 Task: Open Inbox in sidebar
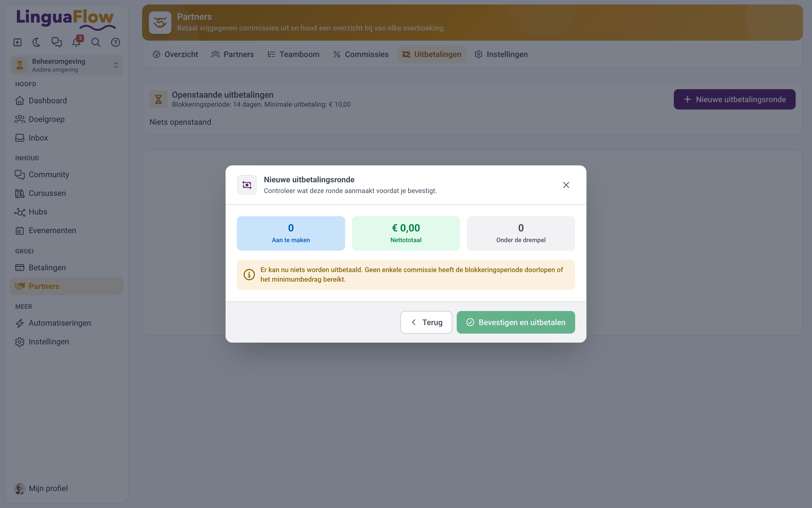pyautogui.click(x=67, y=138)
